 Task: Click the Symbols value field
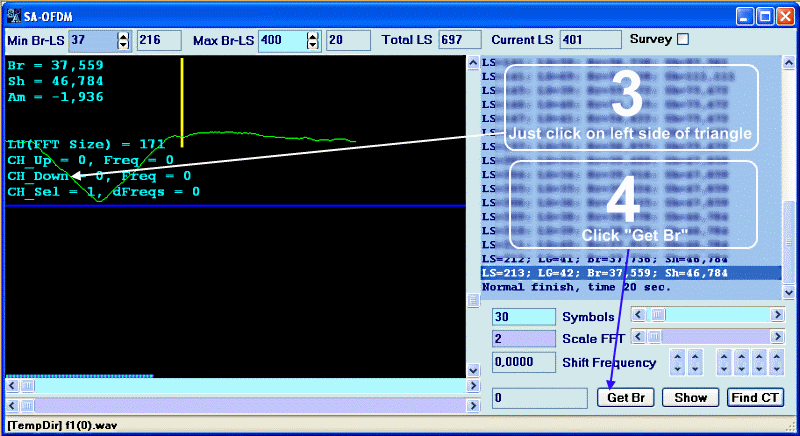[x=523, y=315]
